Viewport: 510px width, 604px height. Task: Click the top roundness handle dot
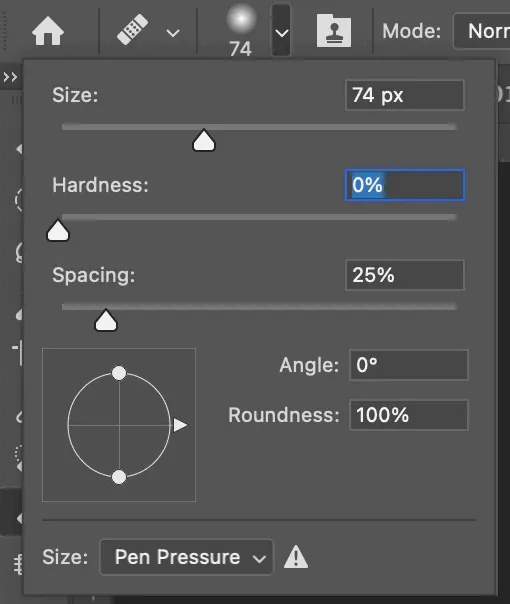pos(119,373)
